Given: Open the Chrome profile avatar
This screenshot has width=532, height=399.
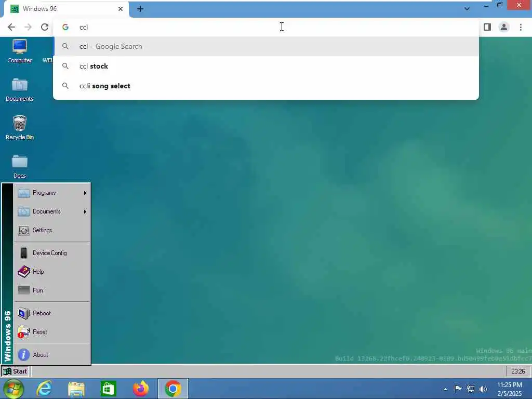Looking at the screenshot, I should click(504, 27).
